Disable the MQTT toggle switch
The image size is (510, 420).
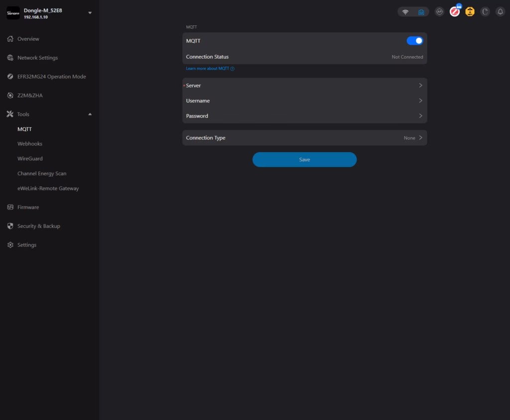[414, 41]
